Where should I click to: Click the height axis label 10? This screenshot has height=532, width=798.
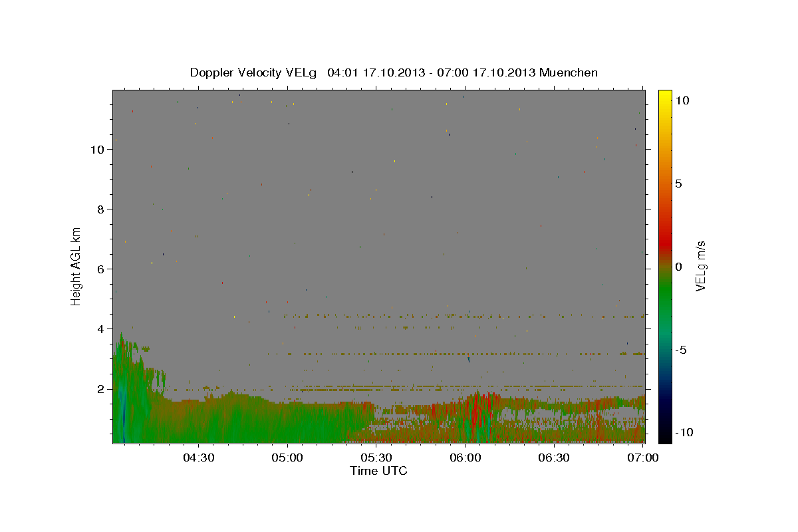tap(97, 149)
